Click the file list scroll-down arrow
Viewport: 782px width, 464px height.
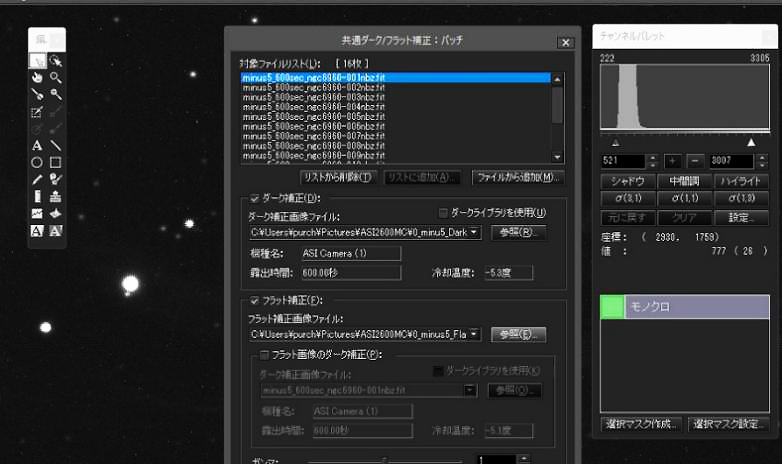[x=558, y=157]
